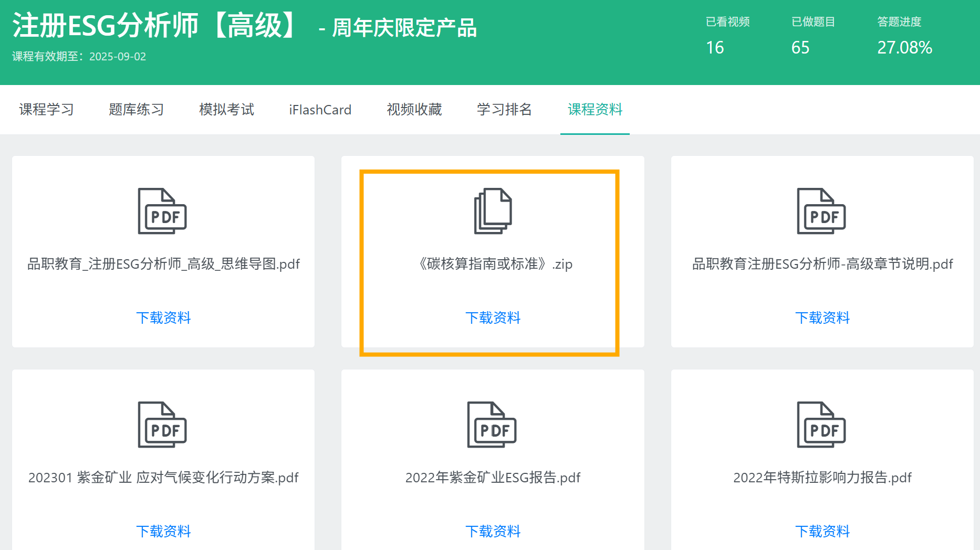
Task: Open the 课程学习 tab
Action: [x=46, y=109]
